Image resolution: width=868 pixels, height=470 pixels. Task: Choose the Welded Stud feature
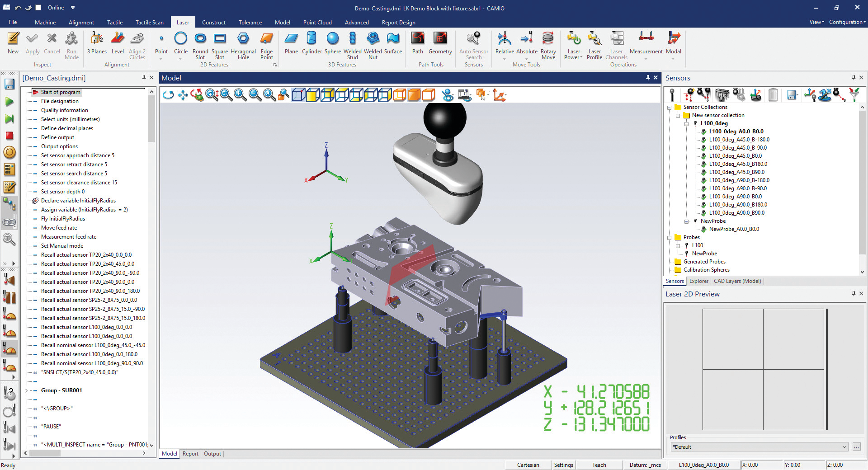(x=353, y=46)
